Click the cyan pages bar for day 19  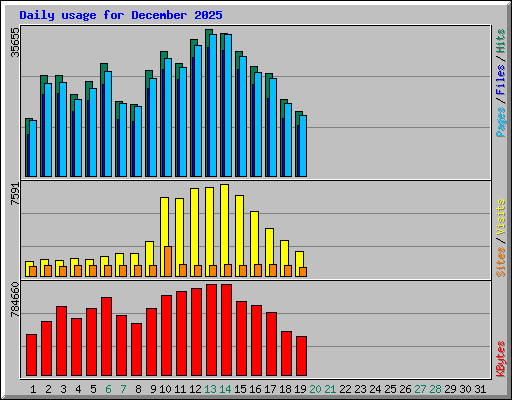(x=303, y=146)
